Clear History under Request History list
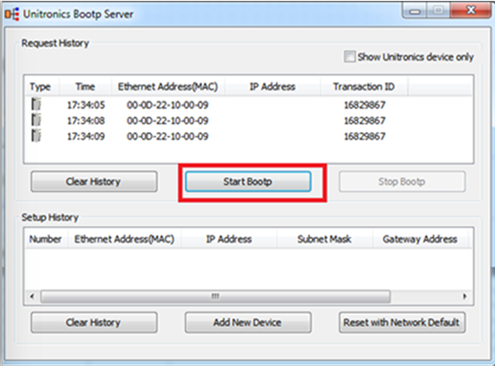Image resolution: width=495 pixels, height=366 pixels. (94, 182)
